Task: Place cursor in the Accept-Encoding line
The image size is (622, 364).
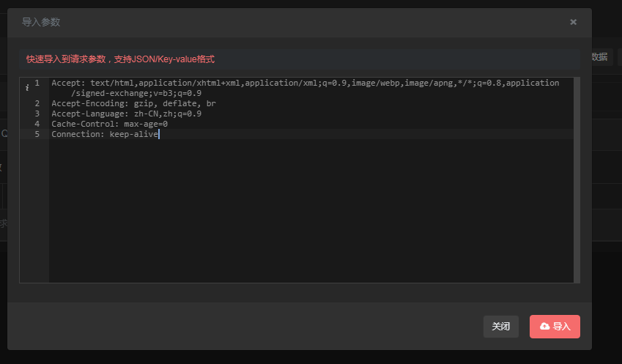Action: pyautogui.click(x=133, y=103)
